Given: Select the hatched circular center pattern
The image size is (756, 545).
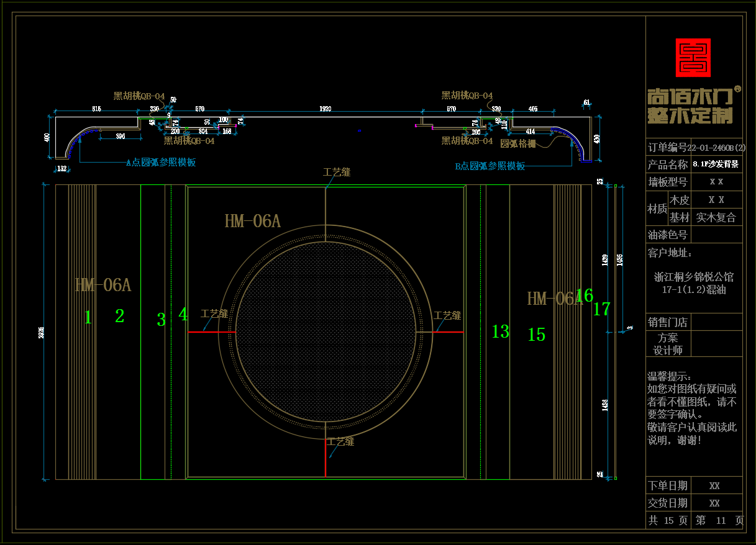Looking at the screenshot, I should (326, 332).
